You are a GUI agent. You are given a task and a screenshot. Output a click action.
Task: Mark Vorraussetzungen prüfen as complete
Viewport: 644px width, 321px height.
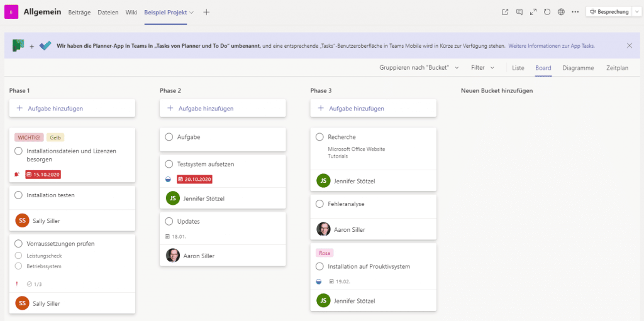pos(18,243)
